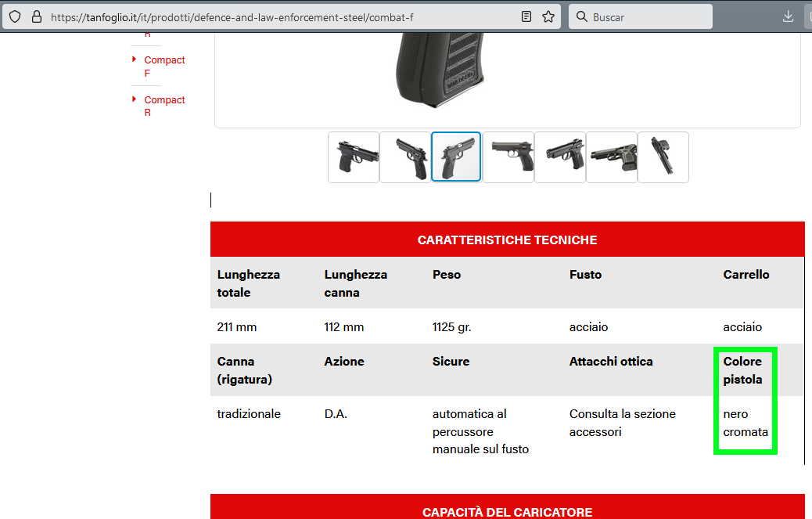Click the Lunghezza totale column header
Viewport: 812px width, 519px height.
pyautogui.click(x=249, y=283)
